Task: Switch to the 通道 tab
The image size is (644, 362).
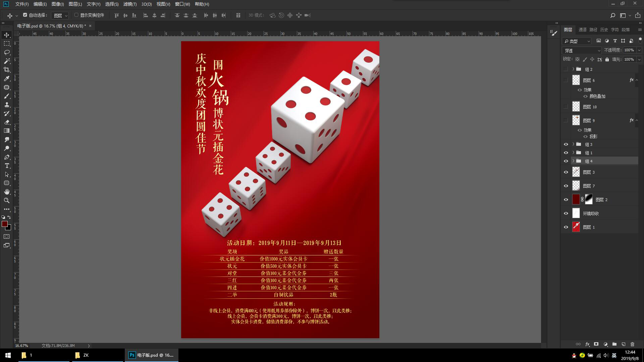Action: [x=582, y=30]
